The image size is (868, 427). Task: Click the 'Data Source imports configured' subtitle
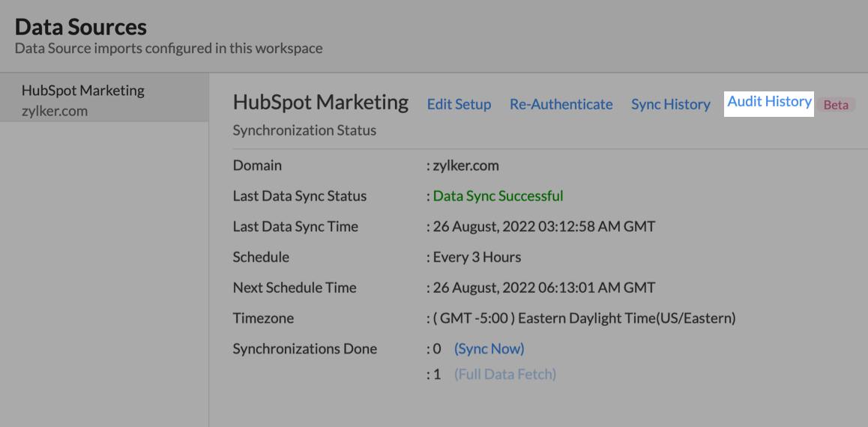169,49
